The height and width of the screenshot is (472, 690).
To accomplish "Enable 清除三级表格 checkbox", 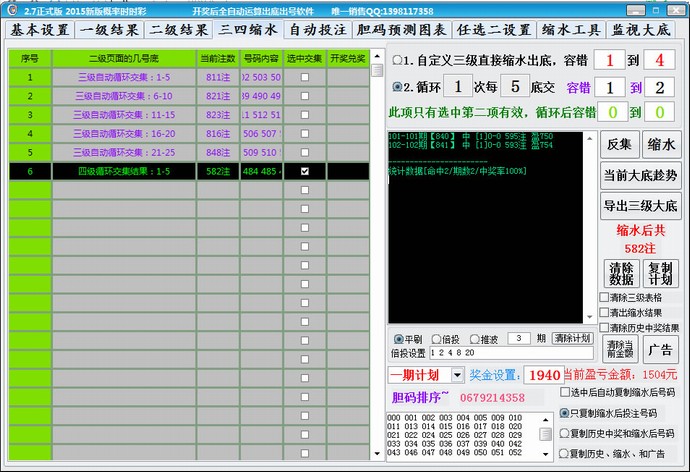I will coord(604,297).
